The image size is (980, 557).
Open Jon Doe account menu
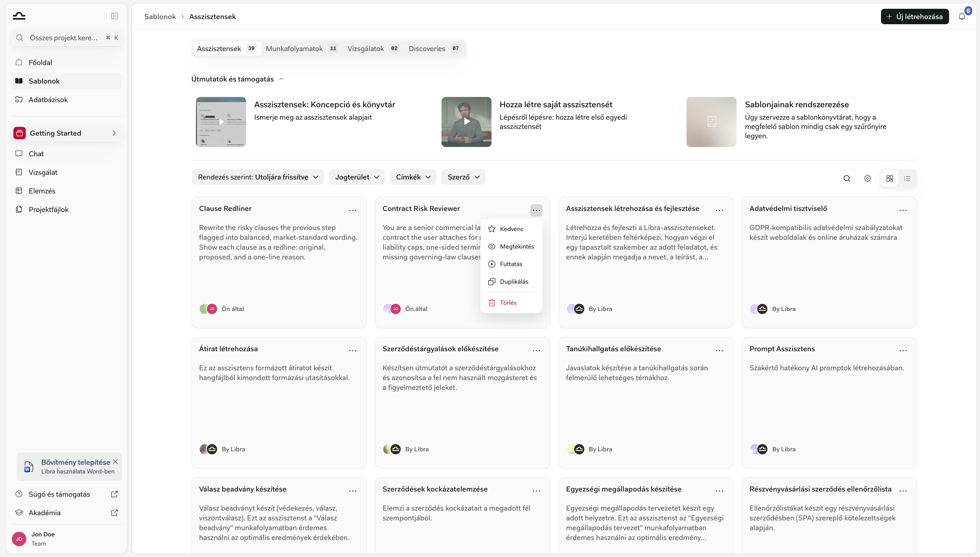pyautogui.click(x=67, y=539)
